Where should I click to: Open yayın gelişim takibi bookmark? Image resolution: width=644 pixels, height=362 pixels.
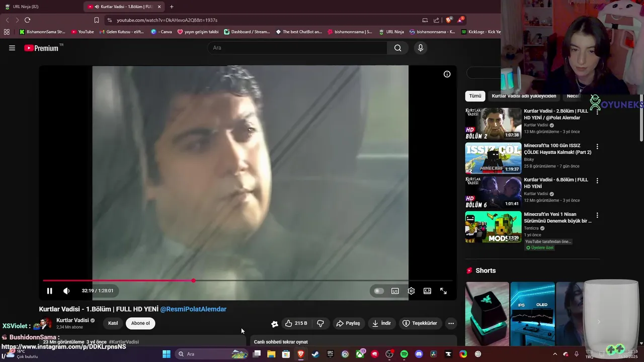[198, 32]
